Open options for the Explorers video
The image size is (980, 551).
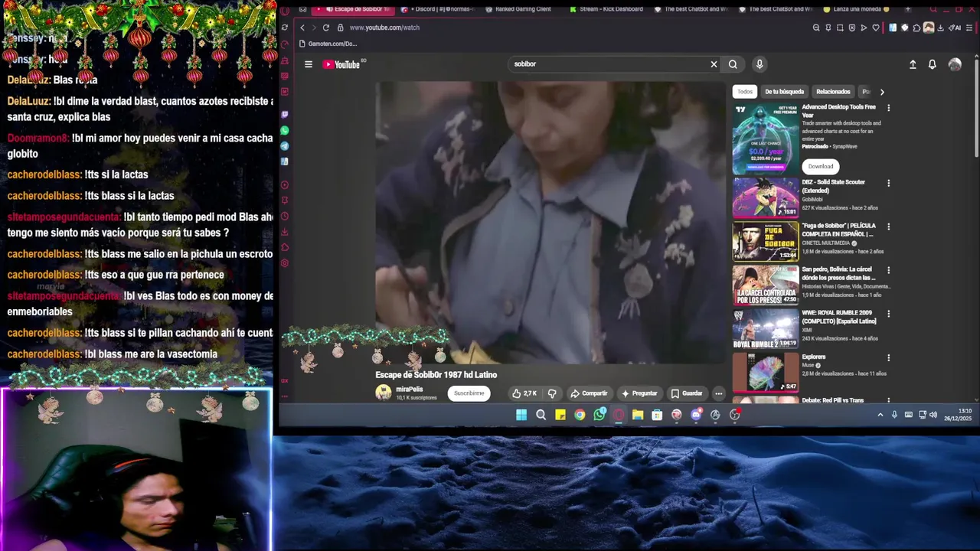coord(888,357)
